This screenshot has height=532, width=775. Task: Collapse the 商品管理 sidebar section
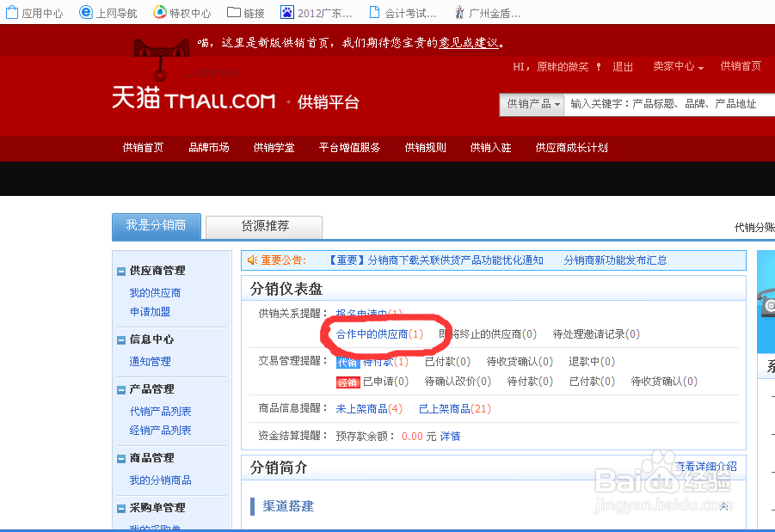[121, 459]
